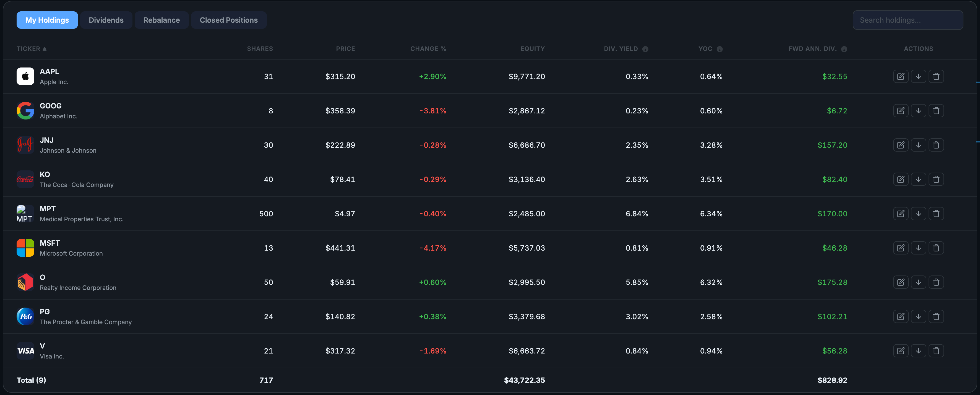980x395 pixels.
Task: Show Div. Yield info tooltip icon
Action: 645,49
